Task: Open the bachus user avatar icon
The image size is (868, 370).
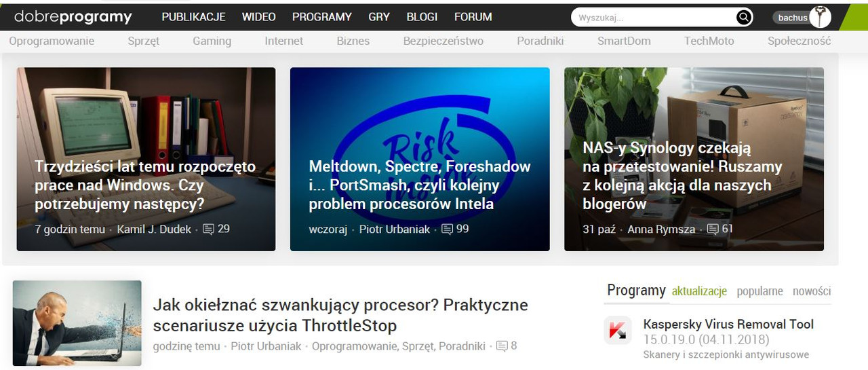Action: (820, 17)
